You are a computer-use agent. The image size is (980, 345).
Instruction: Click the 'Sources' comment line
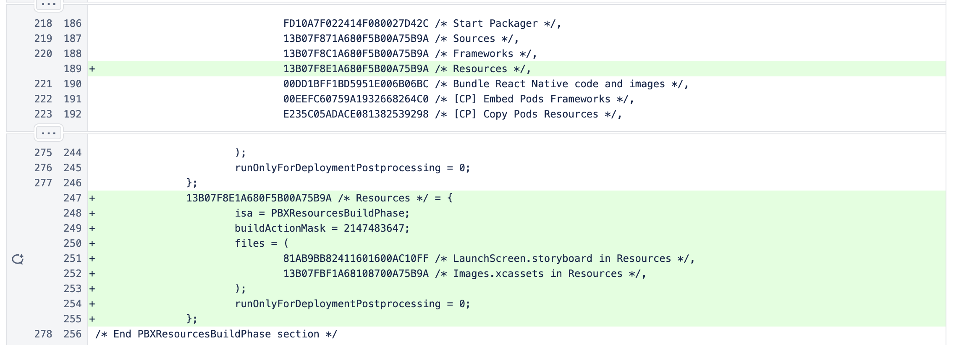[401, 39]
